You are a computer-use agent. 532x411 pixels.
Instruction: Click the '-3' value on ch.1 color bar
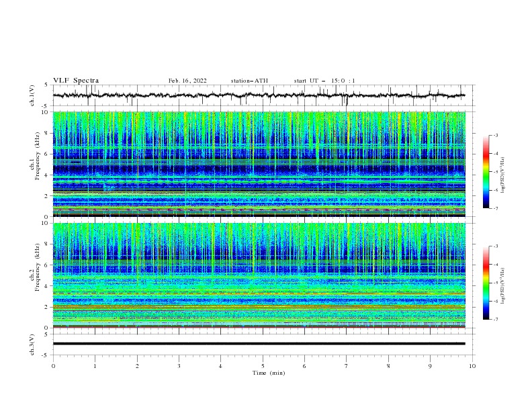coord(495,135)
